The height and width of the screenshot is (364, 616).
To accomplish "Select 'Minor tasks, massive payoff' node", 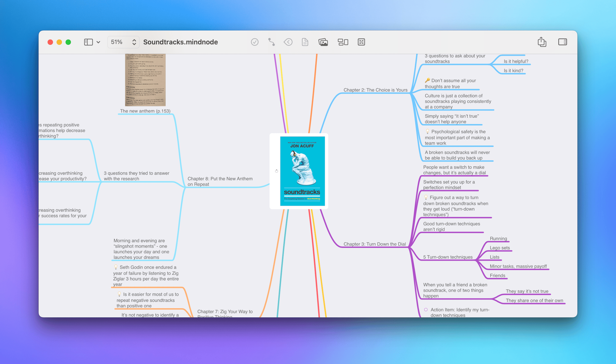I will (518, 266).
